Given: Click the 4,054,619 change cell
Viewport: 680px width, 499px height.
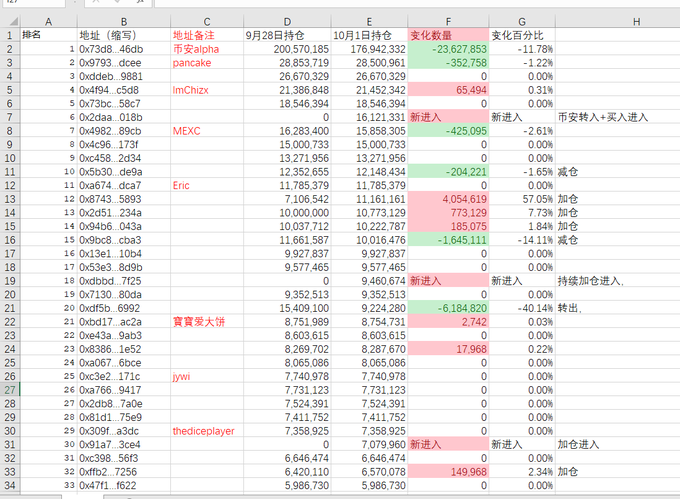Looking at the screenshot, I should (448, 199).
